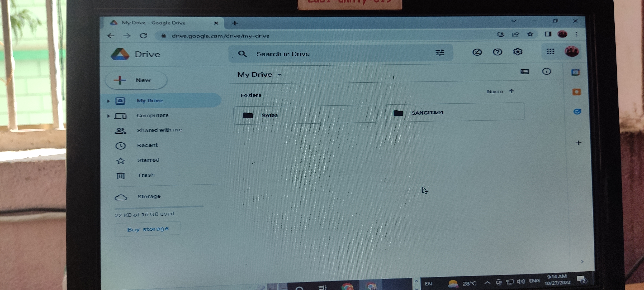This screenshot has width=644, height=290.
Task: Open search filter options icon
Action: coord(440,53)
